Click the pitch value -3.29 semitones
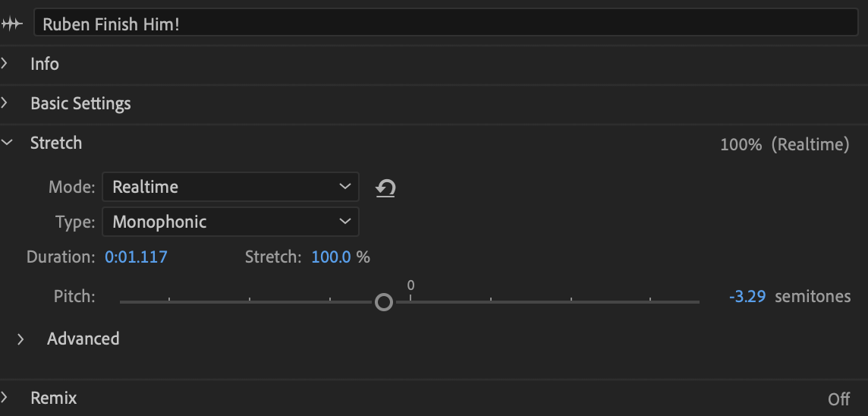Image resolution: width=868 pixels, height=416 pixels. pos(747,296)
